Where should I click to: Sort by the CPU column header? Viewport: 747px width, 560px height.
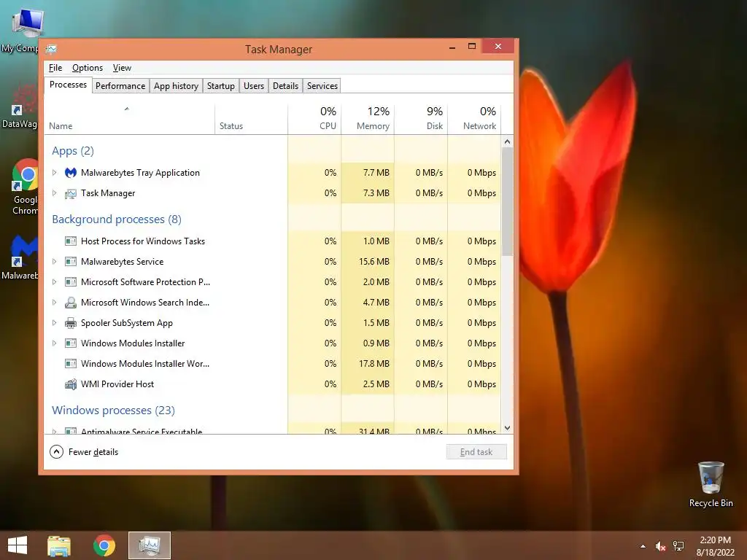[x=314, y=118]
